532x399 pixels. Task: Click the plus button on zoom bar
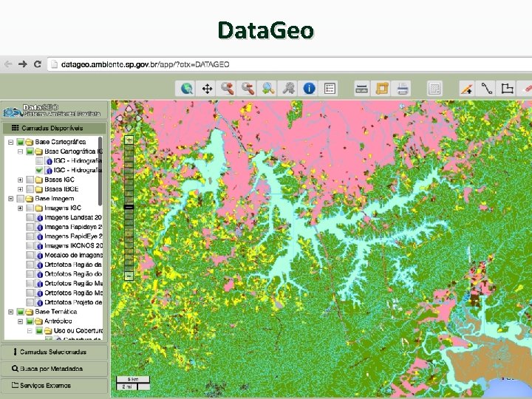tap(129, 140)
